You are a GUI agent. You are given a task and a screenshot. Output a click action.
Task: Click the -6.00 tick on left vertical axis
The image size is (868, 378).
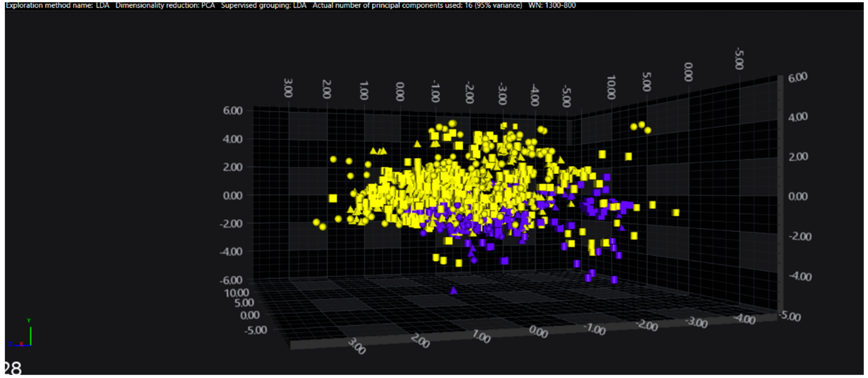coord(231,280)
